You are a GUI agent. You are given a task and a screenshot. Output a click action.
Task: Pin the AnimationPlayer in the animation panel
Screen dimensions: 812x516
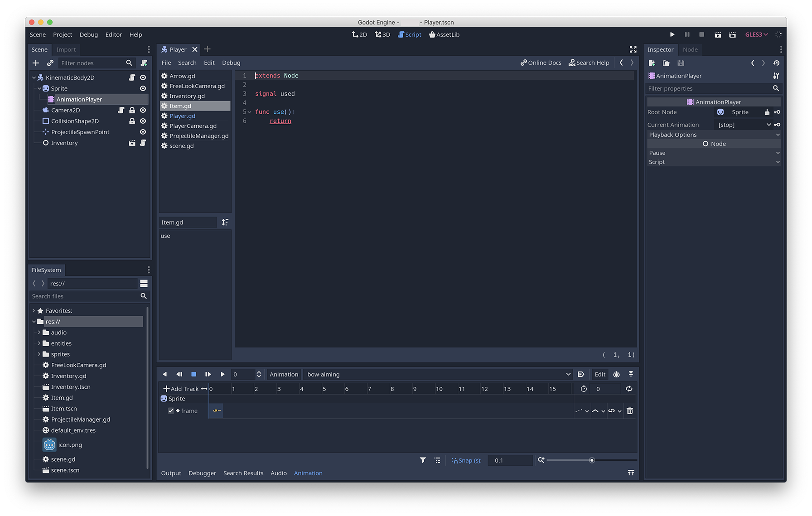coord(631,374)
